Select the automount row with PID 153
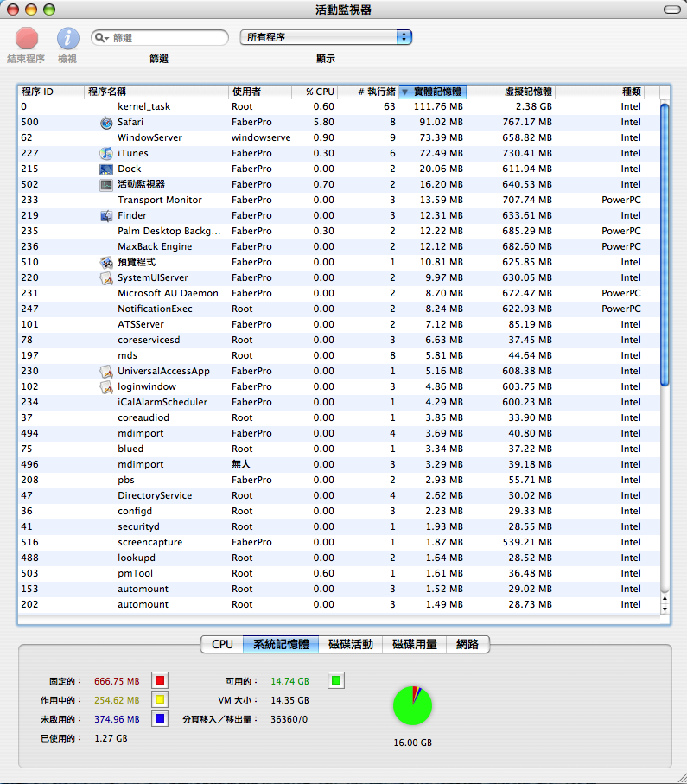 click(x=339, y=589)
